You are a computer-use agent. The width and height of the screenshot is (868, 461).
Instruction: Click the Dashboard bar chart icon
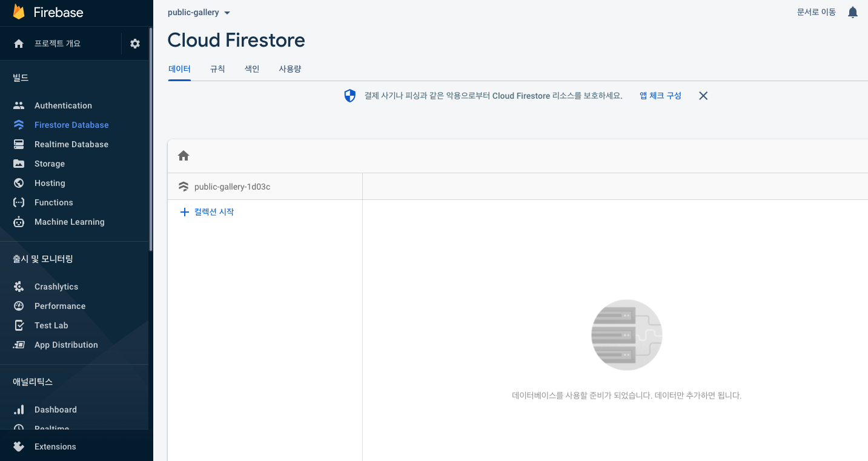(x=19, y=410)
